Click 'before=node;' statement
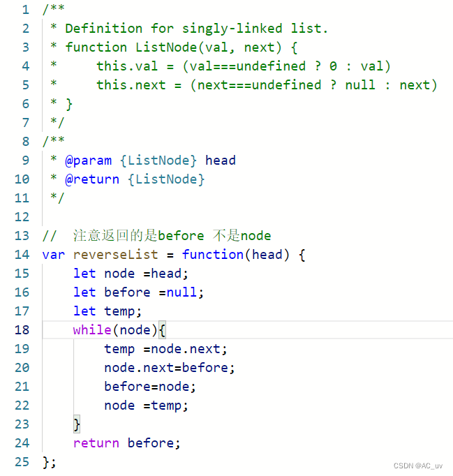This screenshot has height=476, width=453. tap(150, 387)
